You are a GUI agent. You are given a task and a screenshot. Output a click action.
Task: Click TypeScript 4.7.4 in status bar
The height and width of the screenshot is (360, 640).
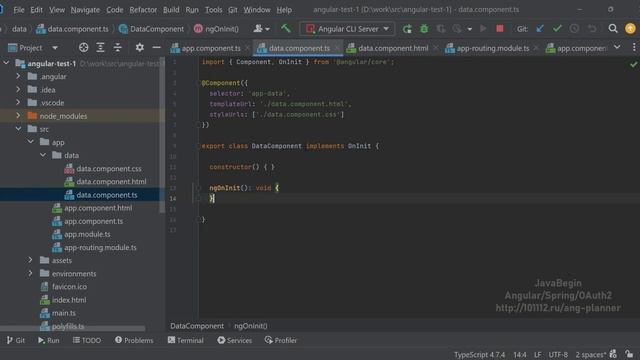click(479, 354)
